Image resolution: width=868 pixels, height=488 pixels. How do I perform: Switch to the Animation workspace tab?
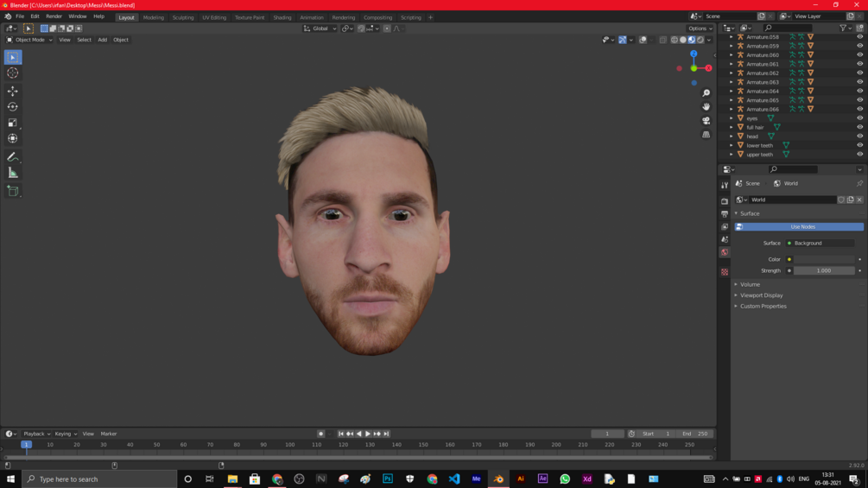(x=311, y=17)
